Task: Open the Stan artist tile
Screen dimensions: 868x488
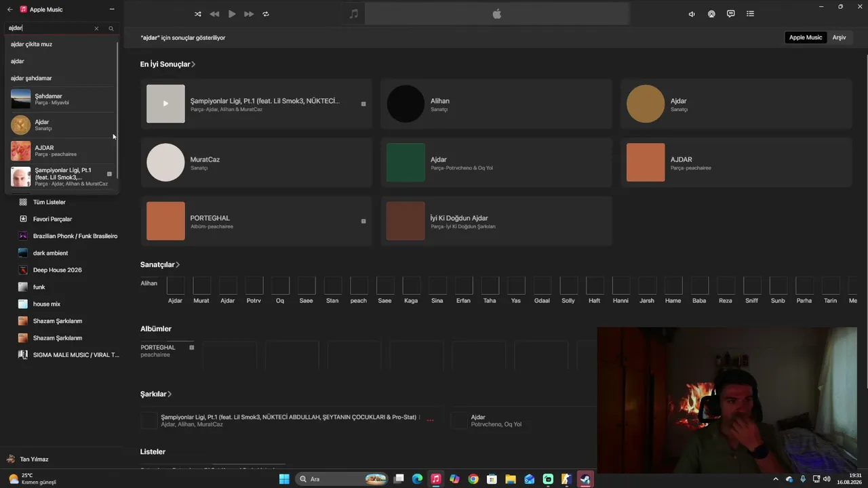Action: 332,290
